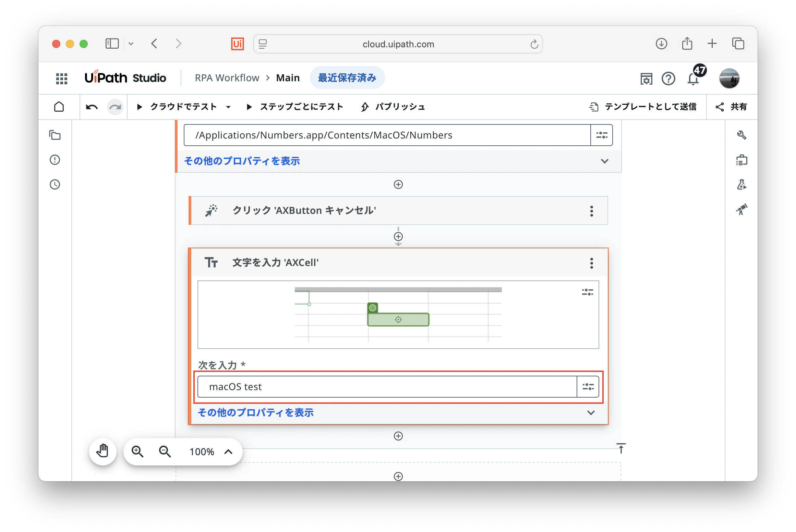Go back in Safari history
The height and width of the screenshot is (532, 796).
154,44
